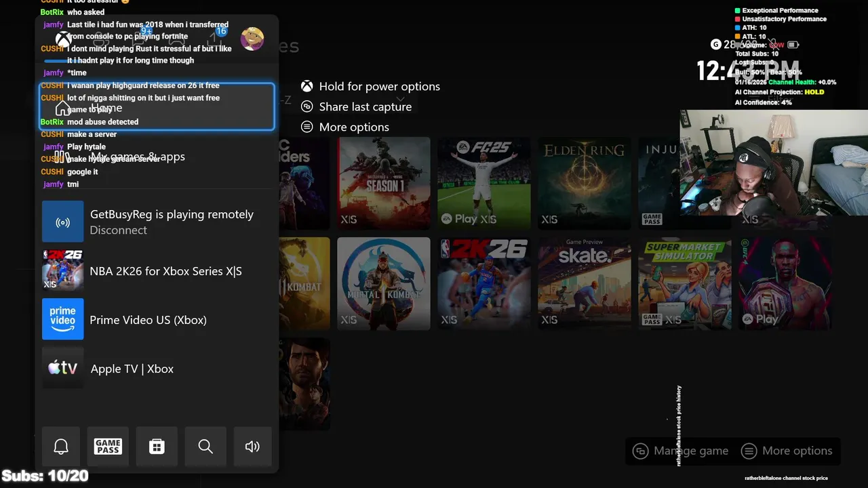Click chat message 'mod abuse detected'
Viewport: 868px width, 488px height.
102,122
